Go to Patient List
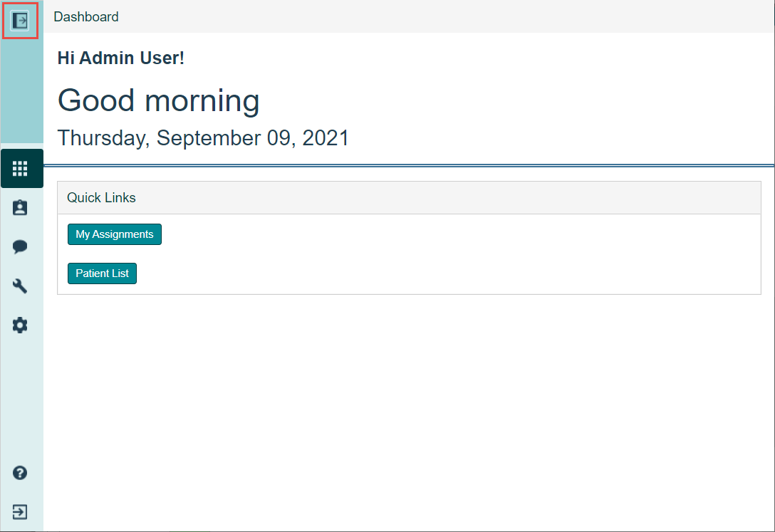Screen dimensions: 775x532 (x=102, y=273)
